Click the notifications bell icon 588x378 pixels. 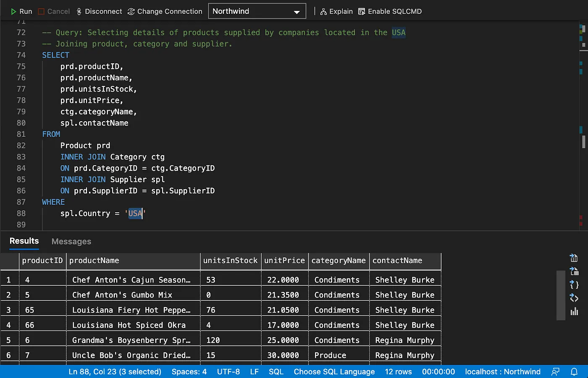click(x=574, y=372)
